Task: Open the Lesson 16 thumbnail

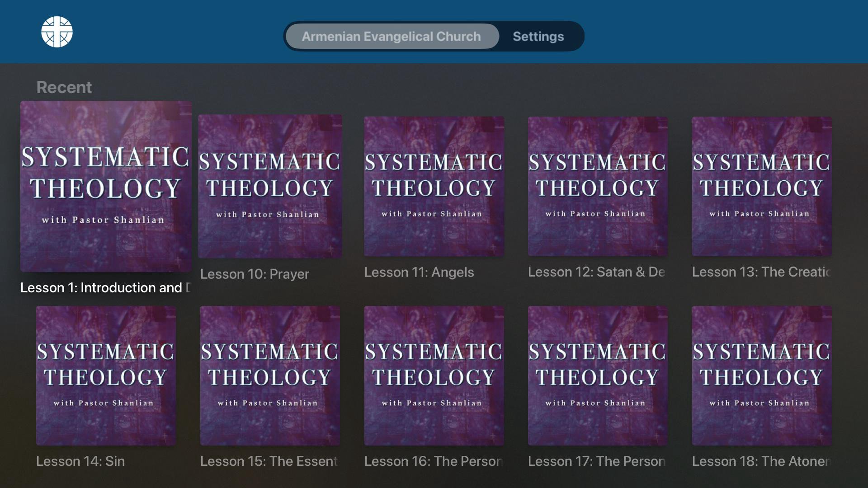Action: (x=434, y=376)
